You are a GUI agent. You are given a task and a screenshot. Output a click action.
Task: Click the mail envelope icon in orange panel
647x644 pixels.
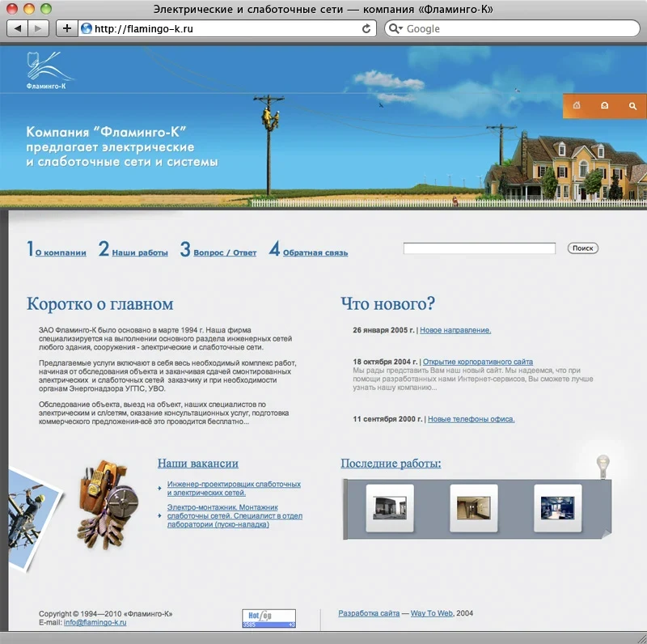(604, 106)
